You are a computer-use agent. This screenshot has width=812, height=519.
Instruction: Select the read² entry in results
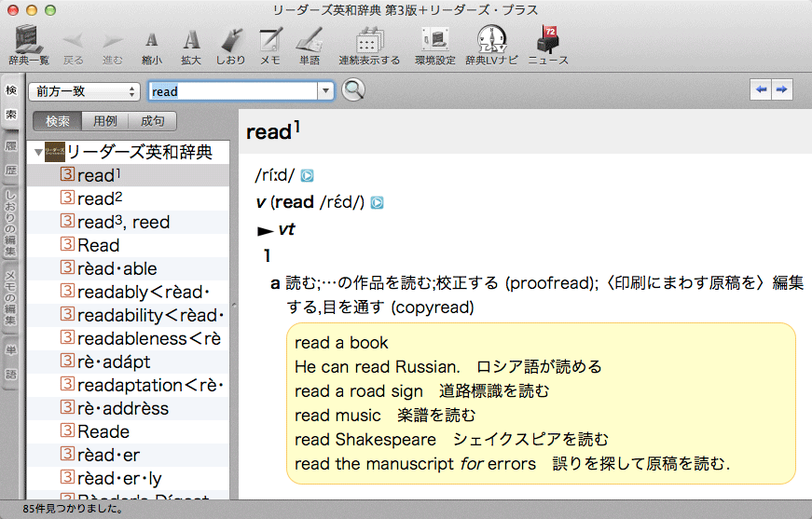pyautogui.click(x=100, y=198)
